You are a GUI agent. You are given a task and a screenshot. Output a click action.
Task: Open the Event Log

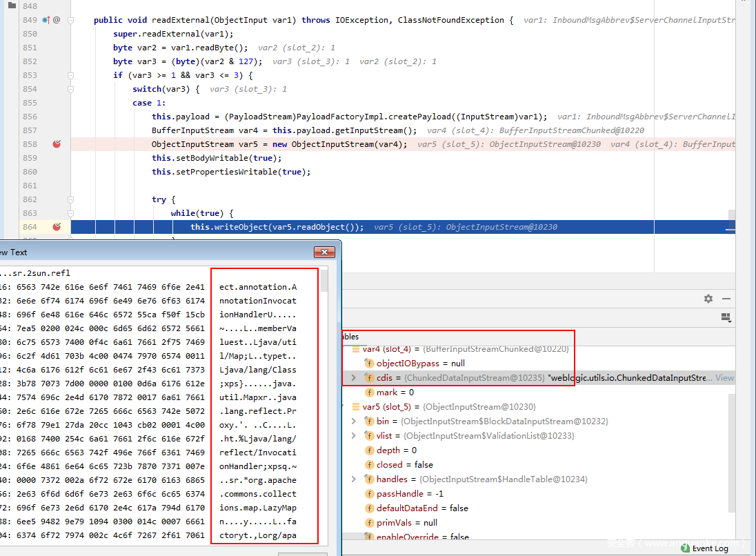coord(710,548)
